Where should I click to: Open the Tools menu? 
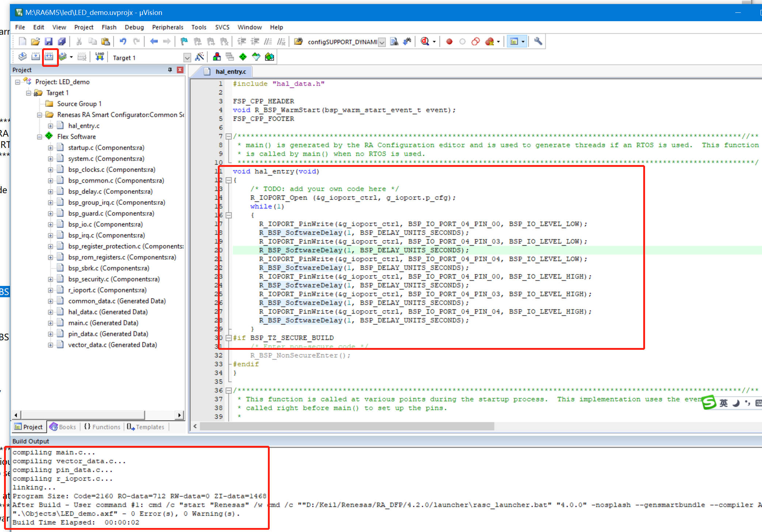click(199, 27)
